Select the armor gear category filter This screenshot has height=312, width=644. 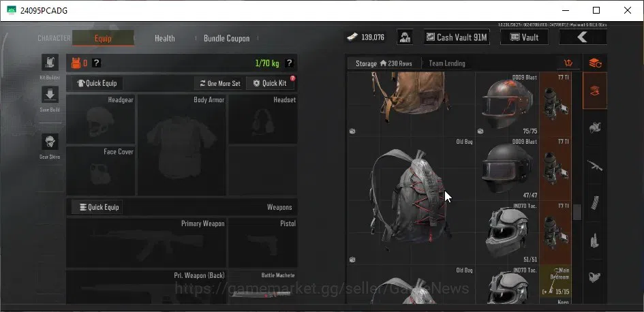coord(595,128)
